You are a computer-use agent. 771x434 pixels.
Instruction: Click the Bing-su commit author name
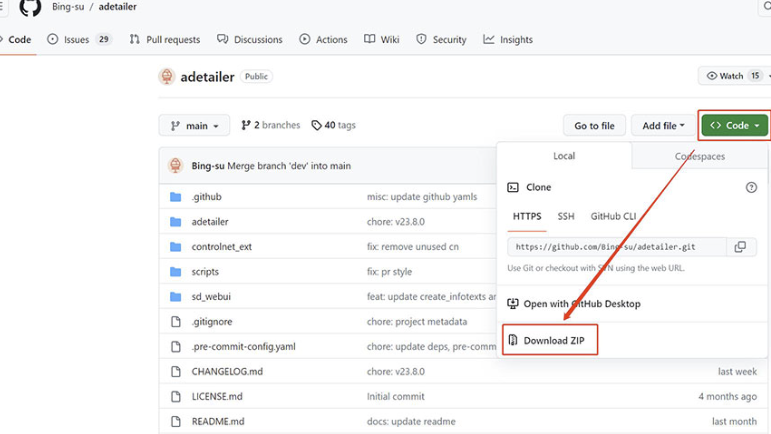[208, 166]
